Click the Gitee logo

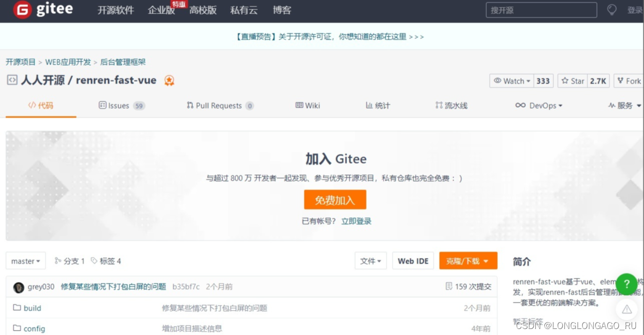(43, 10)
